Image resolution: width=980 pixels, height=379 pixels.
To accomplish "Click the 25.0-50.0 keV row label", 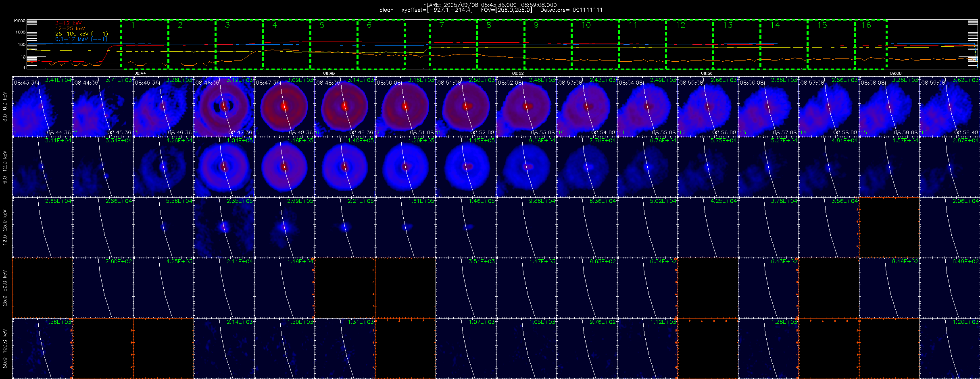I will 5,288.
